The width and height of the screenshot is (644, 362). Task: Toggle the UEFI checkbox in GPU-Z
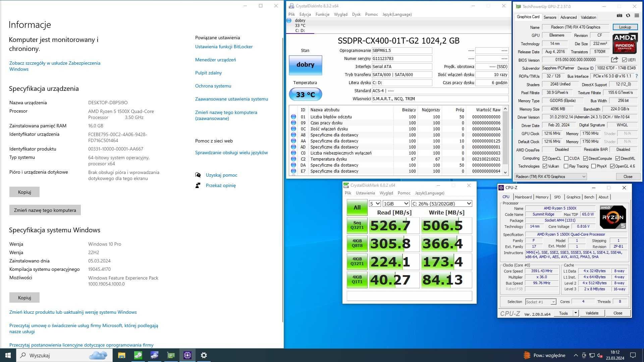[x=624, y=60]
